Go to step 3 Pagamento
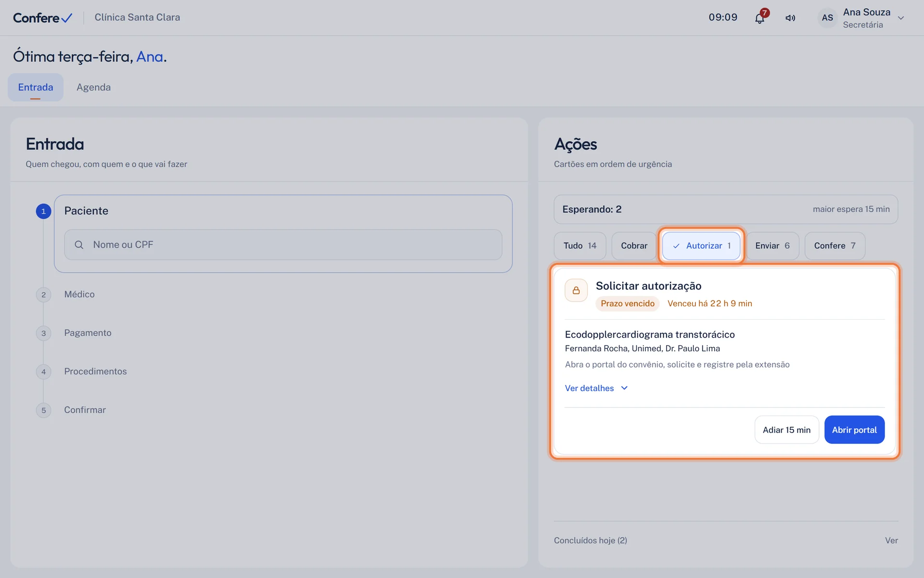924x578 pixels. pyautogui.click(x=88, y=333)
